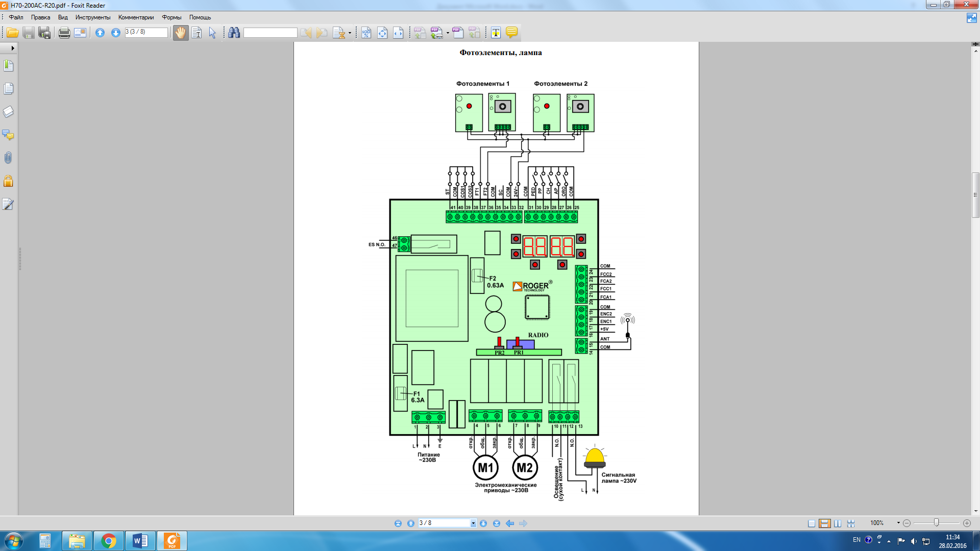Toggle facing pages view mode
Viewport: 980px width, 551px height.
(838, 523)
